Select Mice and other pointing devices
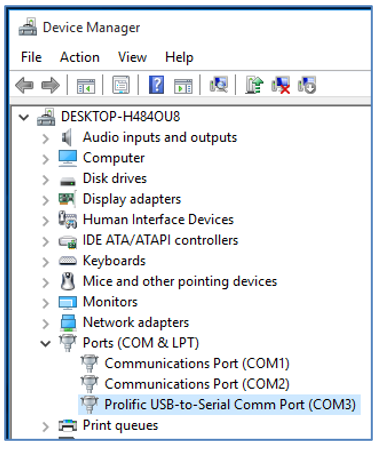Image resolution: width=378 pixels, height=449 pixels. (180, 281)
